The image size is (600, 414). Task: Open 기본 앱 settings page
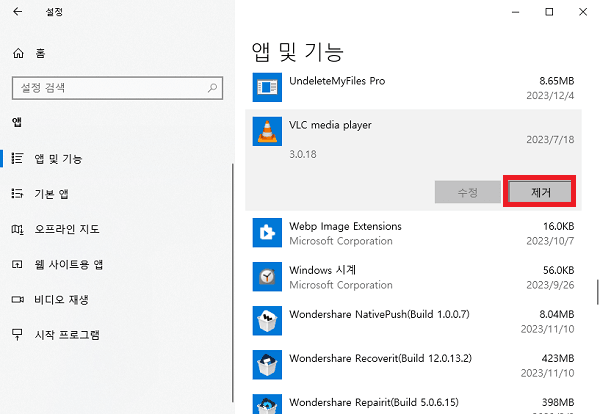(x=51, y=194)
